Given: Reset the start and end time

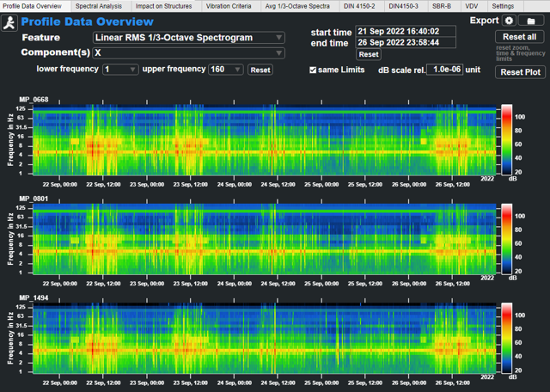Looking at the screenshot, I should tap(368, 54).
